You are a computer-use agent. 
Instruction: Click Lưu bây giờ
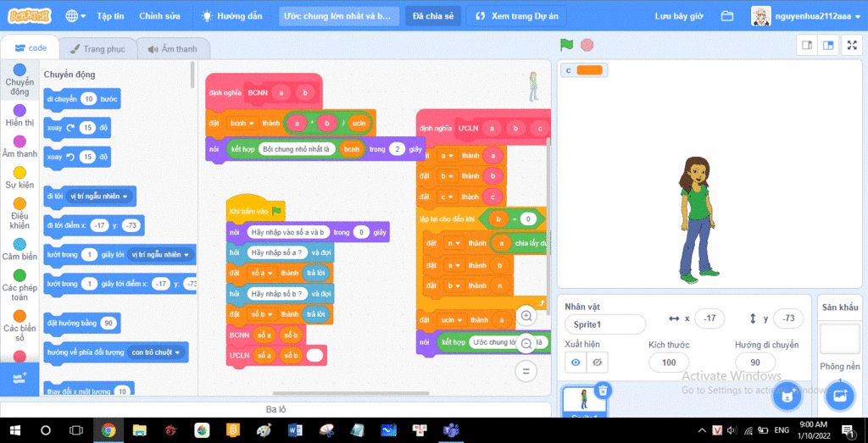pyautogui.click(x=679, y=16)
